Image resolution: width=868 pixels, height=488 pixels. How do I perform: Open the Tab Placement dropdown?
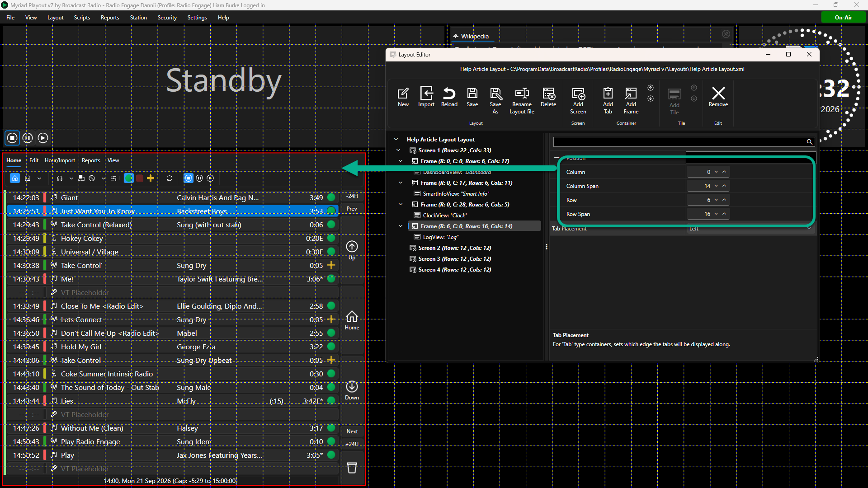point(750,229)
